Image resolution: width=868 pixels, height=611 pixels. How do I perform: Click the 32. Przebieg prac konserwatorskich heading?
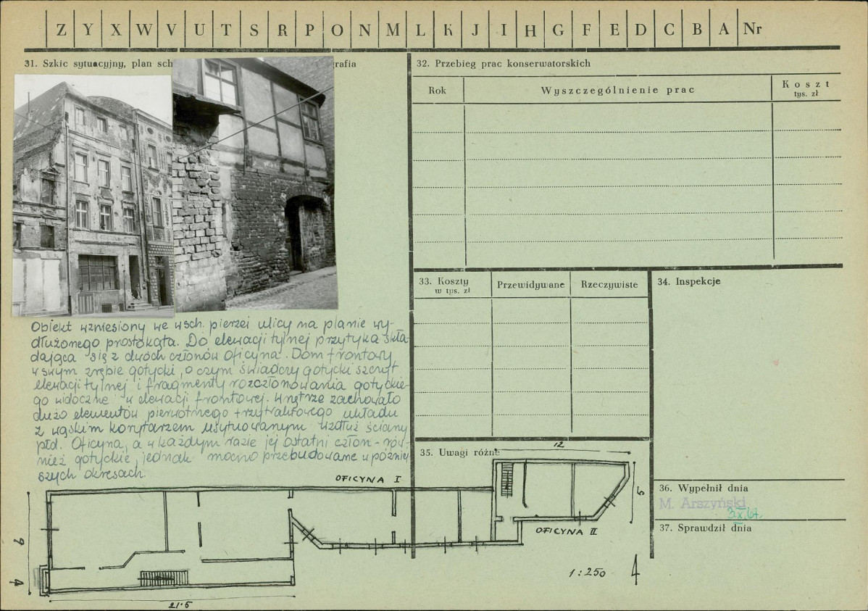(x=503, y=64)
